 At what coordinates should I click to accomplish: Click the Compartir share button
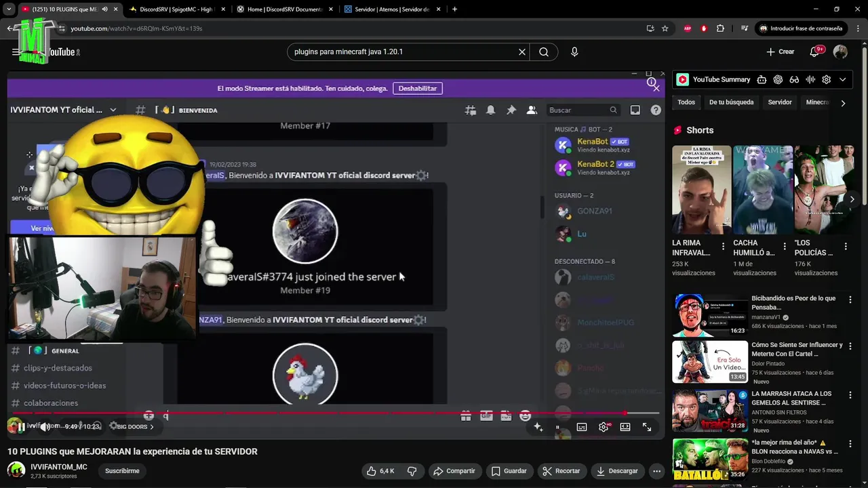click(454, 471)
